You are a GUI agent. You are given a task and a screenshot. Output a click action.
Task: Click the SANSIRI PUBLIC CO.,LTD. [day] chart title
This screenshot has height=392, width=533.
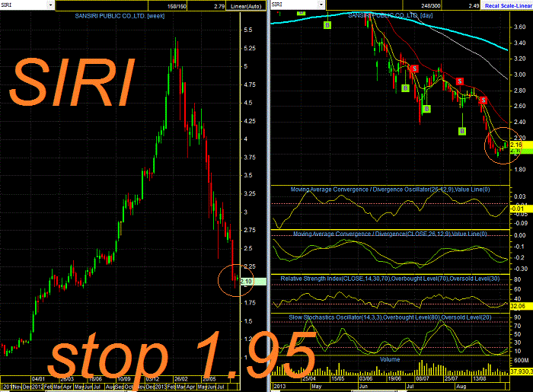(391, 16)
